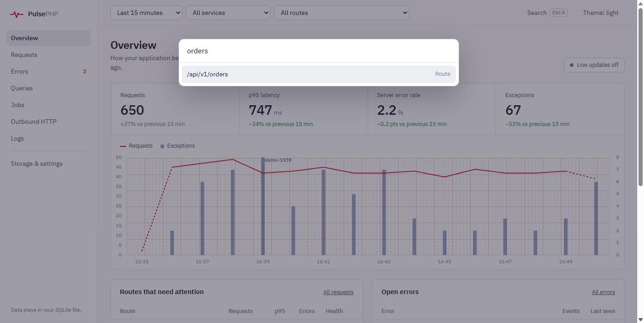Click the 'p95' column header
The width and height of the screenshot is (644, 323).
tap(280, 311)
